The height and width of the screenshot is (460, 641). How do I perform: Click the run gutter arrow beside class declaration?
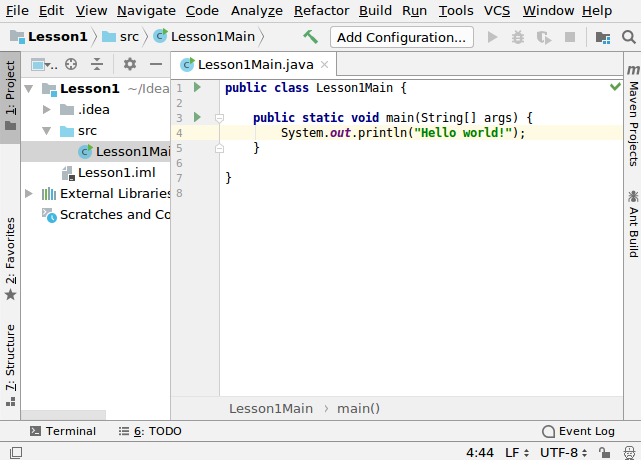[197, 88]
